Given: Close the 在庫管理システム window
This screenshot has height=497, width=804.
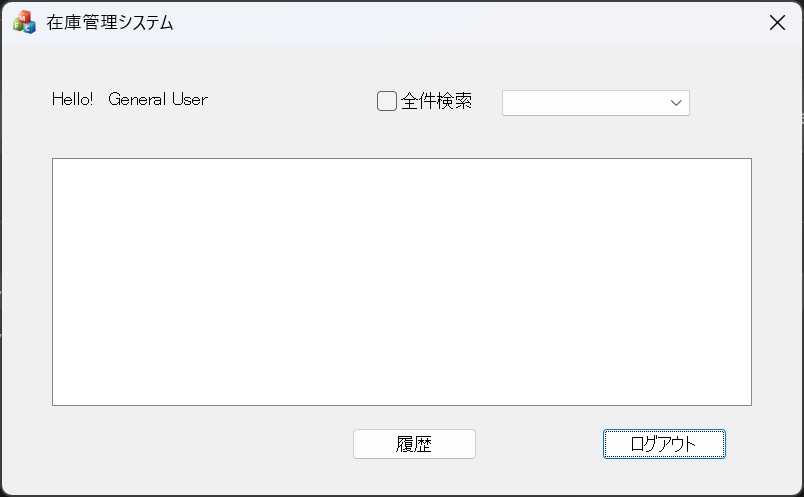Looking at the screenshot, I should coord(777,23).
